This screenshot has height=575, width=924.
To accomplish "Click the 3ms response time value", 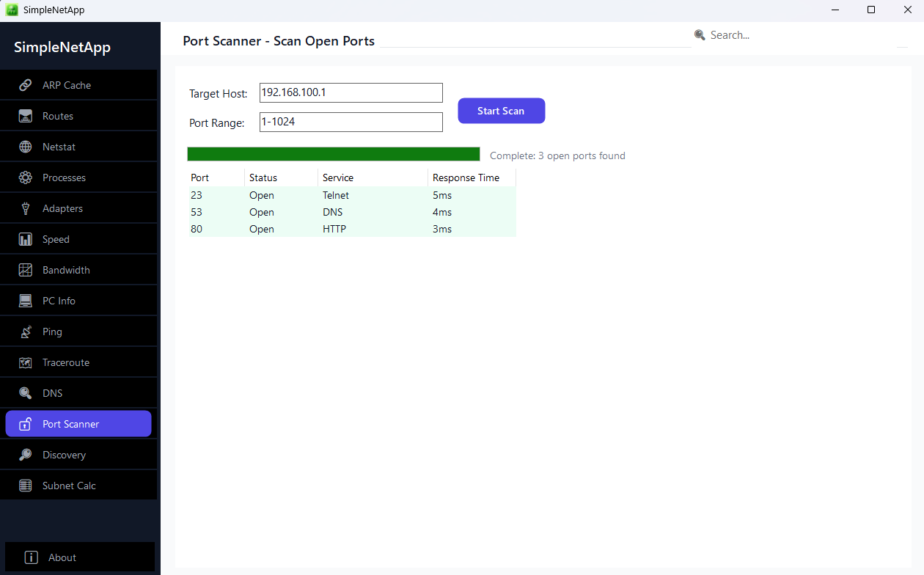I will pyautogui.click(x=442, y=229).
